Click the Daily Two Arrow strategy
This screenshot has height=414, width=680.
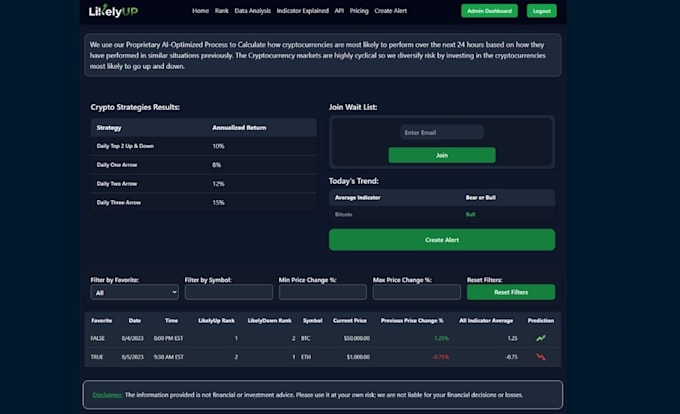117,184
